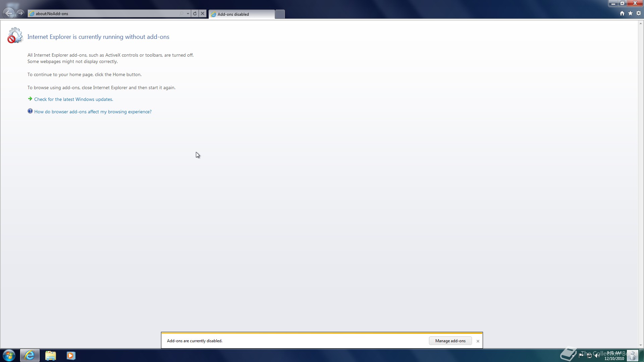Dismiss the add-ons disabled notification bar
The width and height of the screenshot is (644, 362).
point(478,341)
